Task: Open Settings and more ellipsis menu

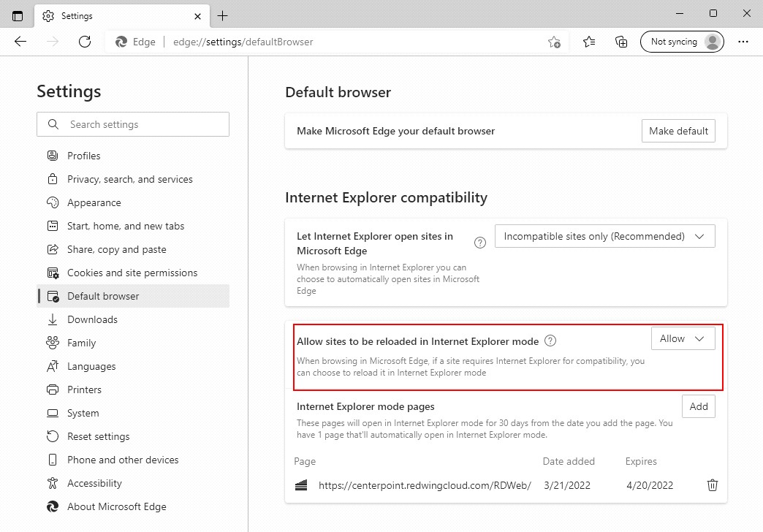Action: pos(743,42)
